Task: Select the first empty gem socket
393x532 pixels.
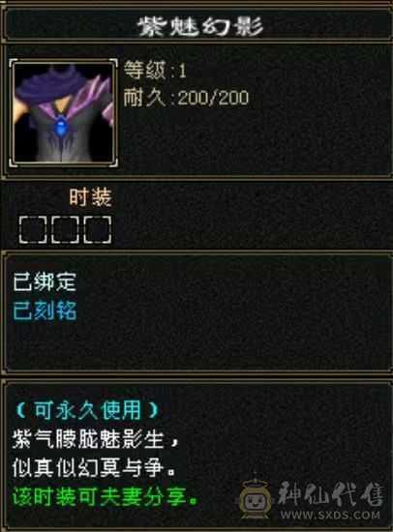Action: pos(32,229)
